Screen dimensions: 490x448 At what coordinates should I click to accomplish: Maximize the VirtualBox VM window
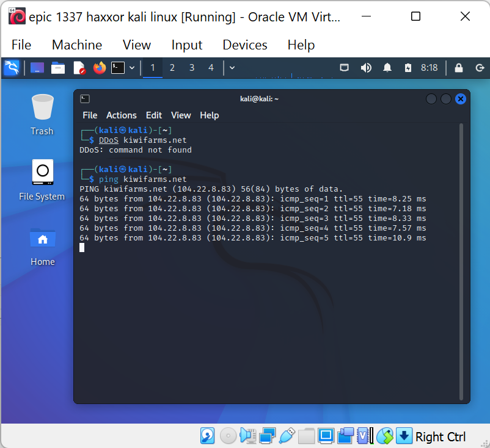tap(415, 16)
